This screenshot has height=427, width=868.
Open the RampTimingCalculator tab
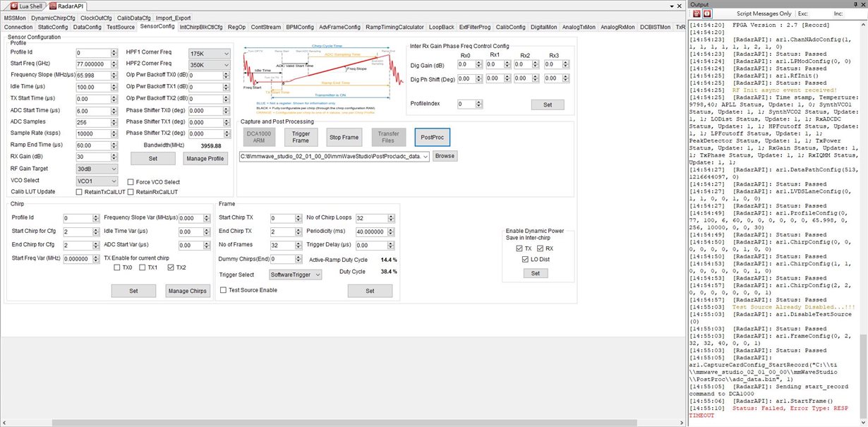pos(395,27)
